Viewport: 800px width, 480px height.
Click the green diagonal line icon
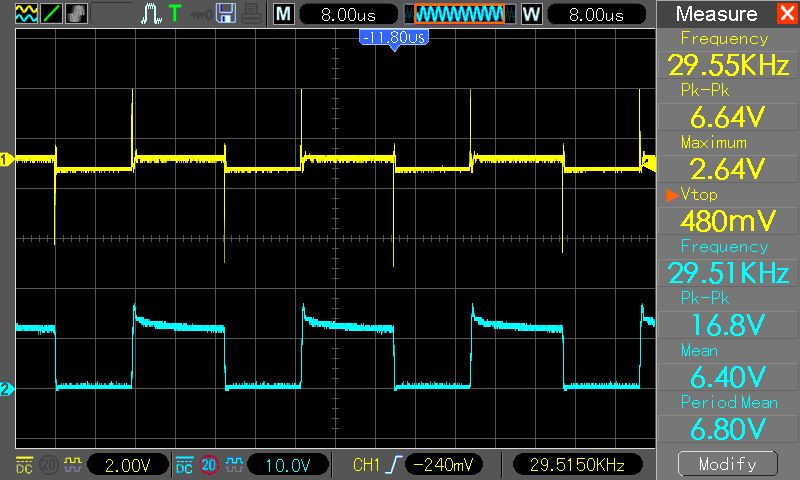(x=51, y=14)
